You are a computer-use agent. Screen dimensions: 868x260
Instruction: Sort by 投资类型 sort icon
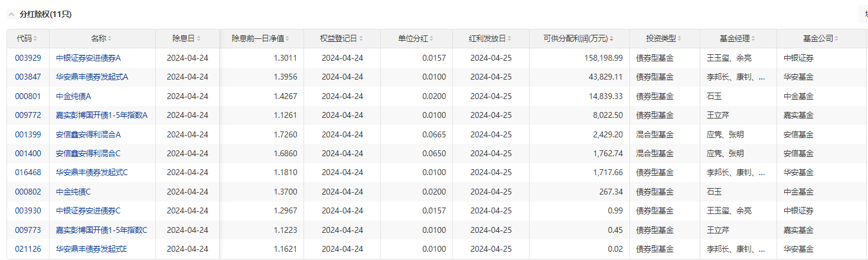click(680, 39)
